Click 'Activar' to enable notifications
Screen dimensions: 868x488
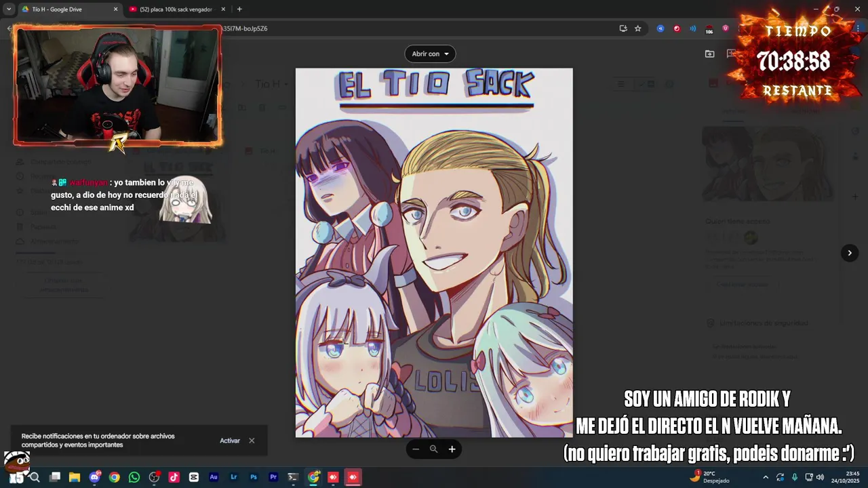tap(230, 441)
